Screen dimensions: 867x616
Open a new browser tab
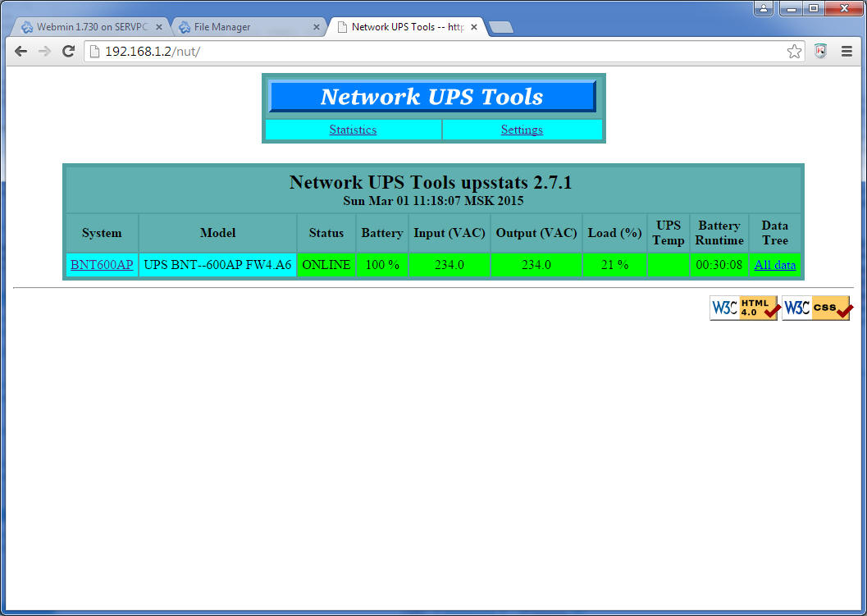coord(501,27)
